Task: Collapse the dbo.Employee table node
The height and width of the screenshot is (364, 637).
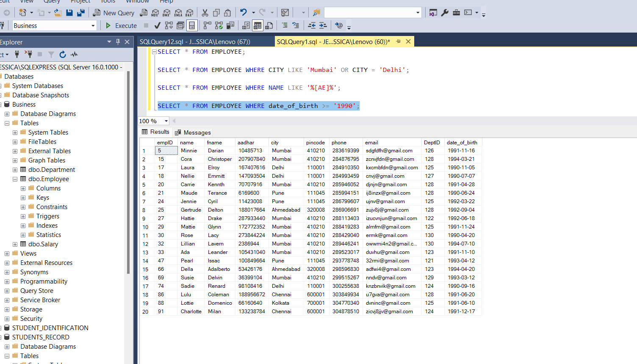Action: pos(15,179)
